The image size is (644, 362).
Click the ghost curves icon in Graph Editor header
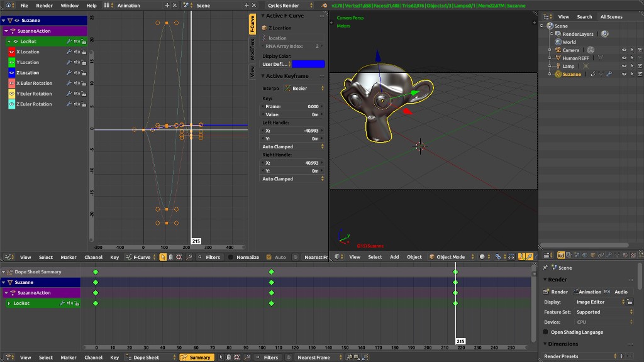coord(171,257)
